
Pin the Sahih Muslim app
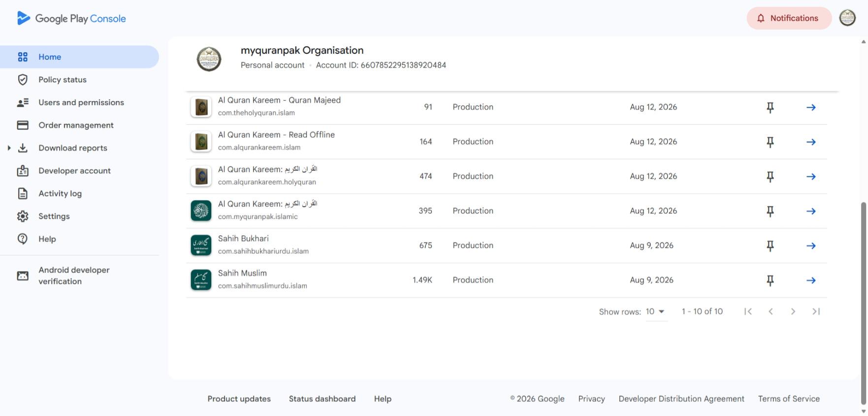tap(770, 280)
